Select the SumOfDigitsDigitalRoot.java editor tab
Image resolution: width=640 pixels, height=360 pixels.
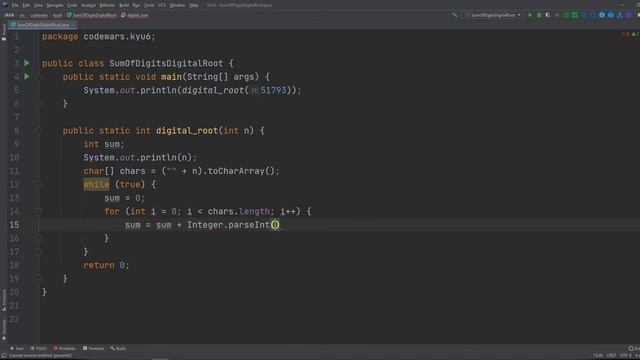coord(42,25)
